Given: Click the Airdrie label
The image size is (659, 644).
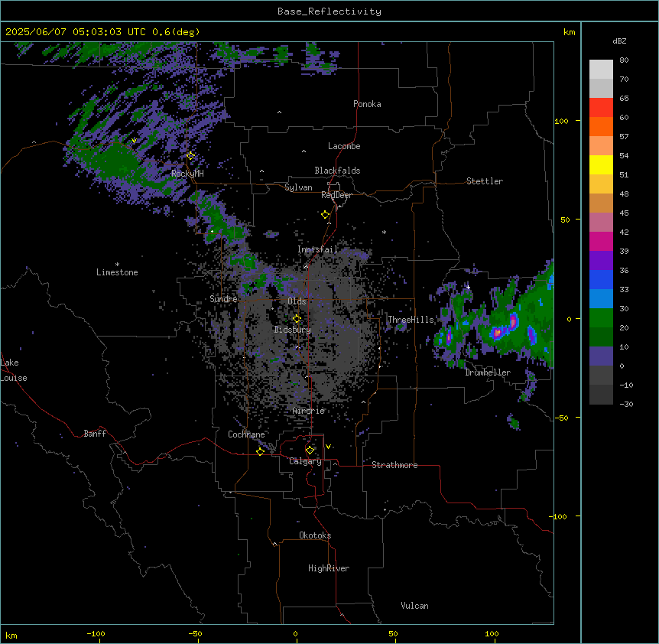Looking at the screenshot, I should pos(309,411).
